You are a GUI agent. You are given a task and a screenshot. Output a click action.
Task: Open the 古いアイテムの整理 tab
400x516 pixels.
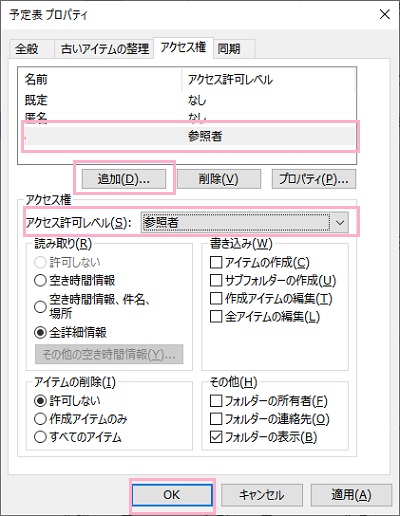click(x=105, y=49)
